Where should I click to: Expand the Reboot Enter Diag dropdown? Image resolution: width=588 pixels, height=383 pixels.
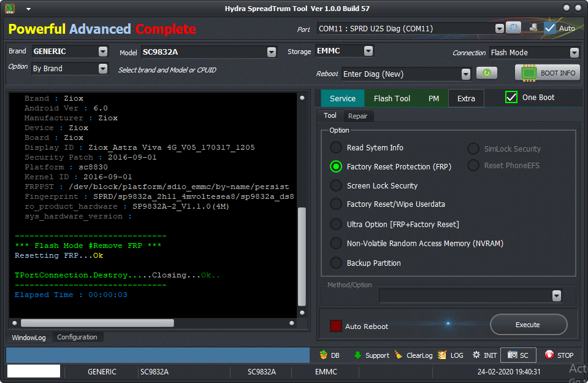coord(466,74)
